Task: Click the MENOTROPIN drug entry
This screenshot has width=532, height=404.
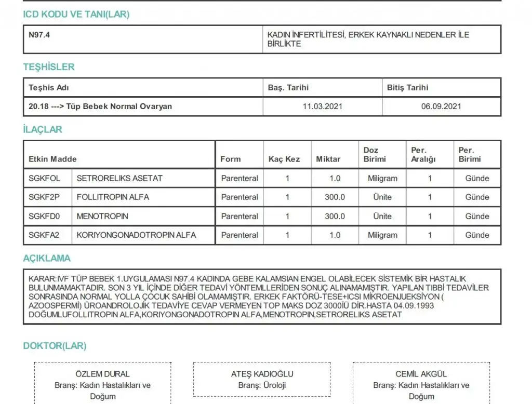Action: point(102,216)
